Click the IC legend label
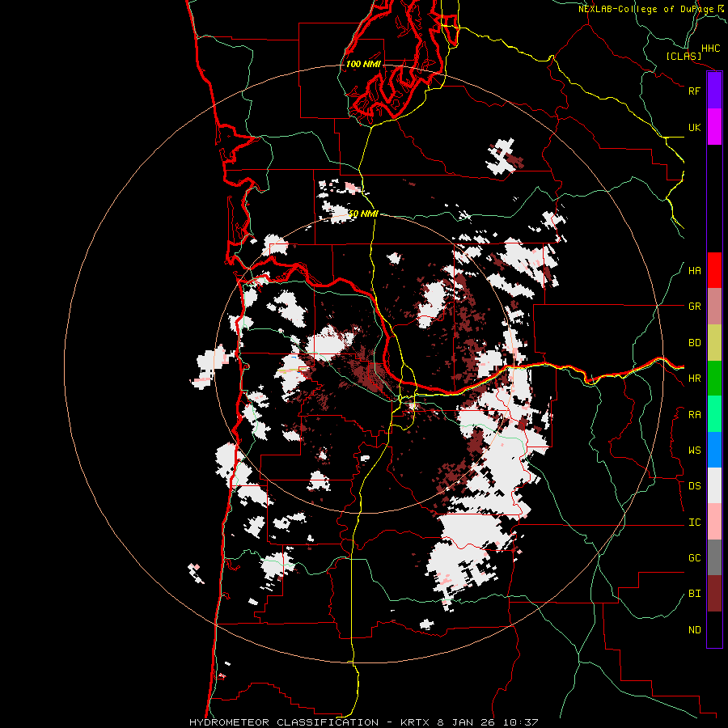 (x=694, y=522)
